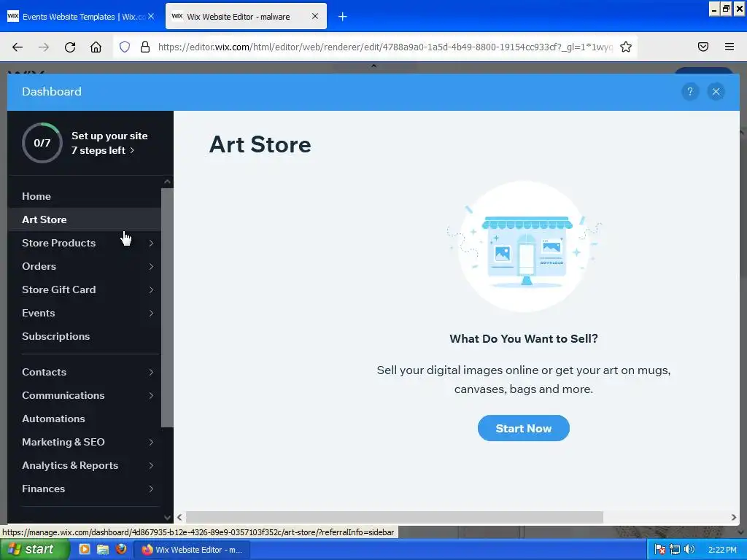The width and height of the screenshot is (747, 560).
Task: Bookmark this page with the star icon
Action: 625,47
